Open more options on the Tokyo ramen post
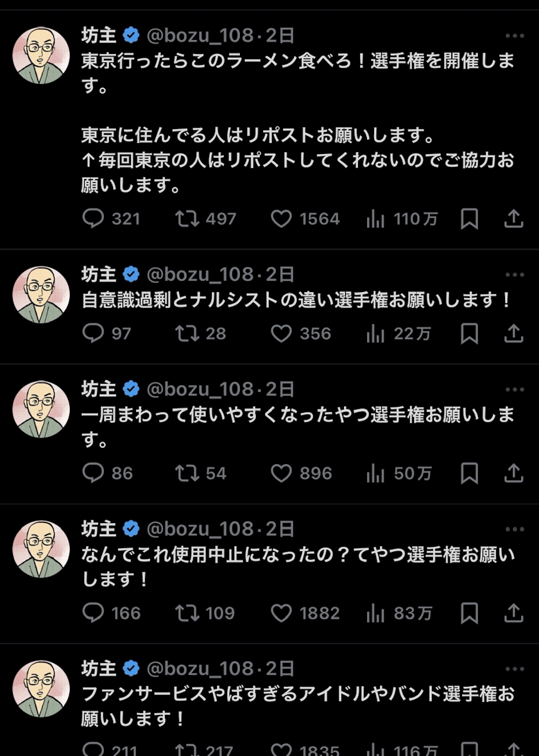The image size is (539, 756). [x=515, y=36]
